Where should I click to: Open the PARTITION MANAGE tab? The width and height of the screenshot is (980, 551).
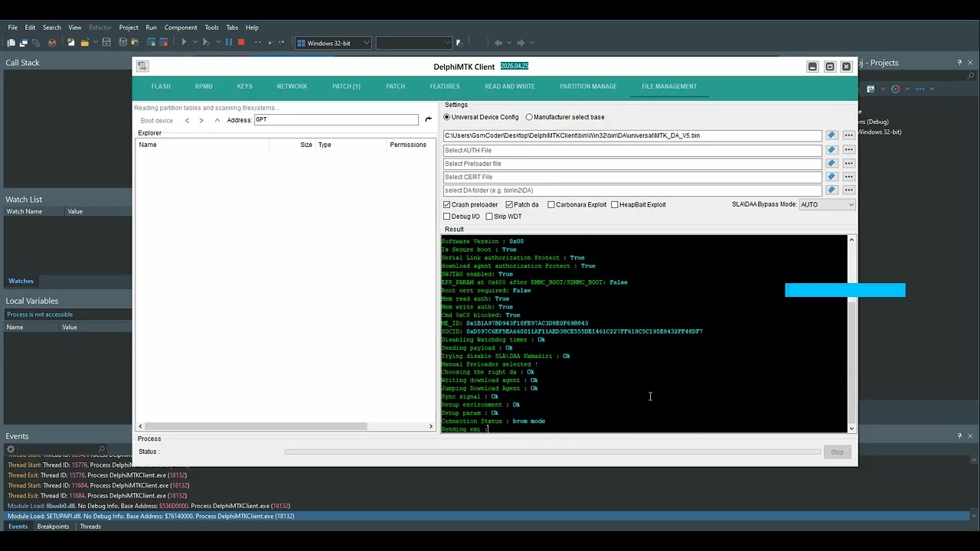tap(588, 86)
